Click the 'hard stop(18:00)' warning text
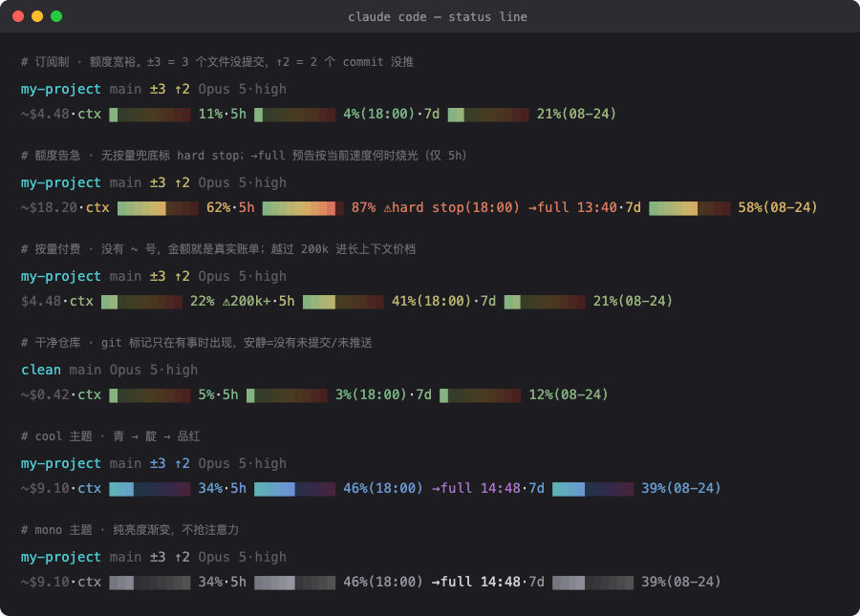 pyautogui.click(x=456, y=207)
